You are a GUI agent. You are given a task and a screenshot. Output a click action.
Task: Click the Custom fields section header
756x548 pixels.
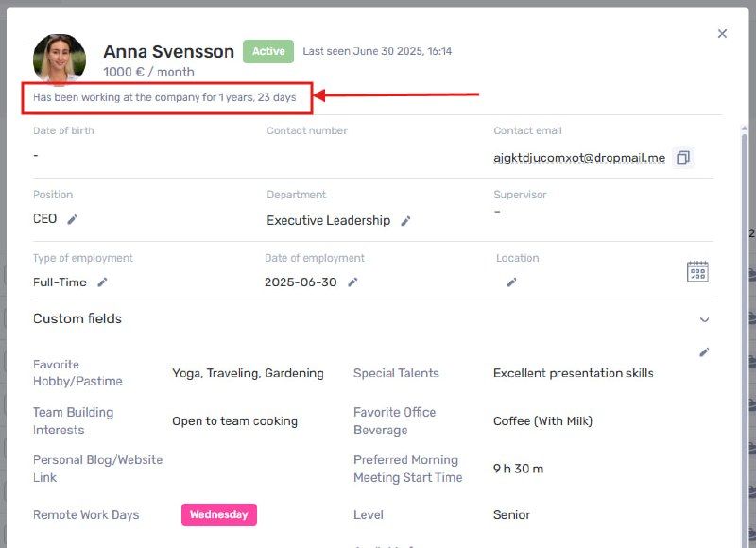click(77, 318)
